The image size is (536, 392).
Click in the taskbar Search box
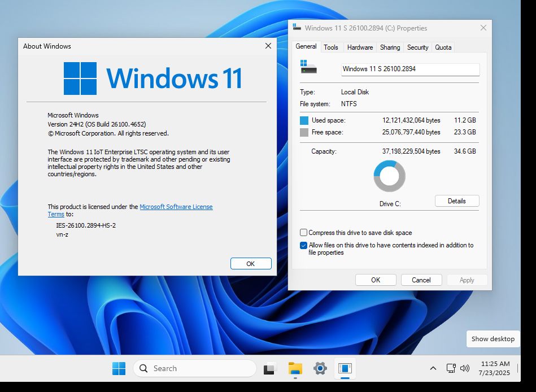pos(194,368)
